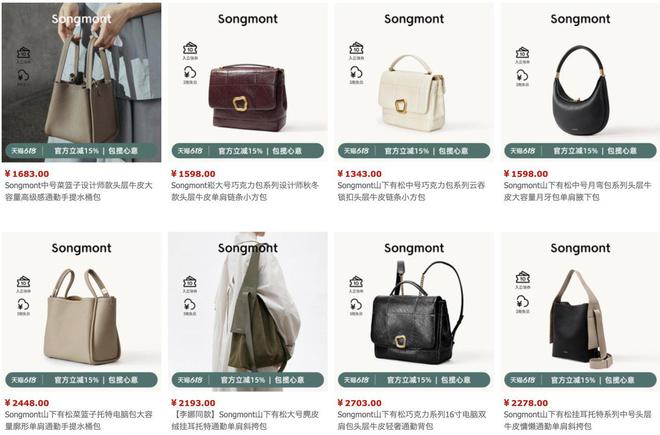This screenshot has height=435, width=660.
Task: Click house icon on black bucket bag card
Action: click(522, 278)
